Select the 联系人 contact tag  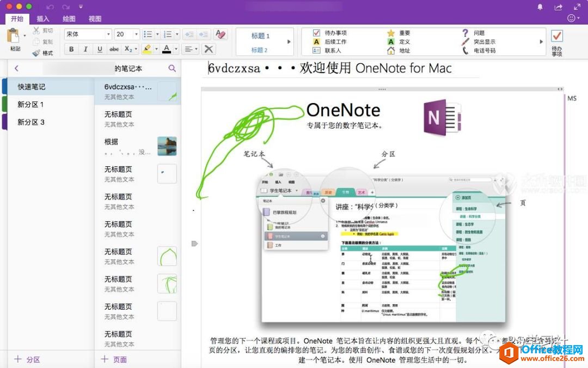[327, 50]
